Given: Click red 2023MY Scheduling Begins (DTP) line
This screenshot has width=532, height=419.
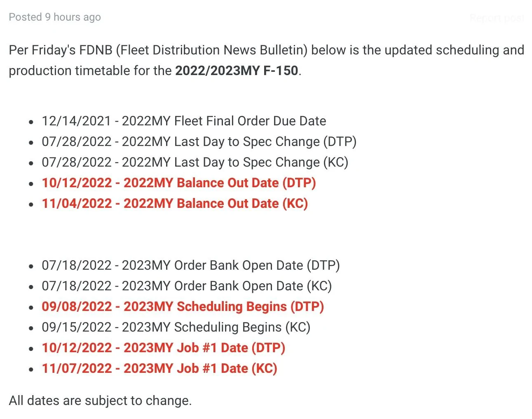Looking at the screenshot, I should (x=183, y=306).
